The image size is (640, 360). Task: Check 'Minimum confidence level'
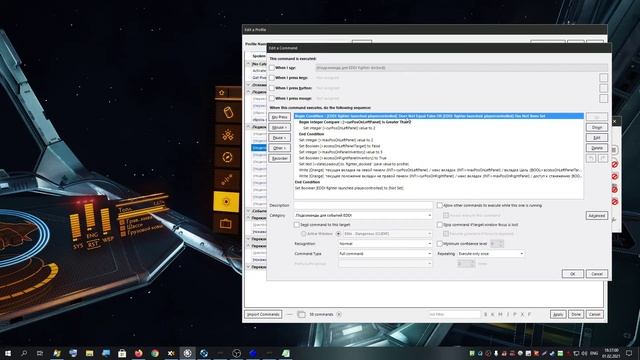coord(440,244)
